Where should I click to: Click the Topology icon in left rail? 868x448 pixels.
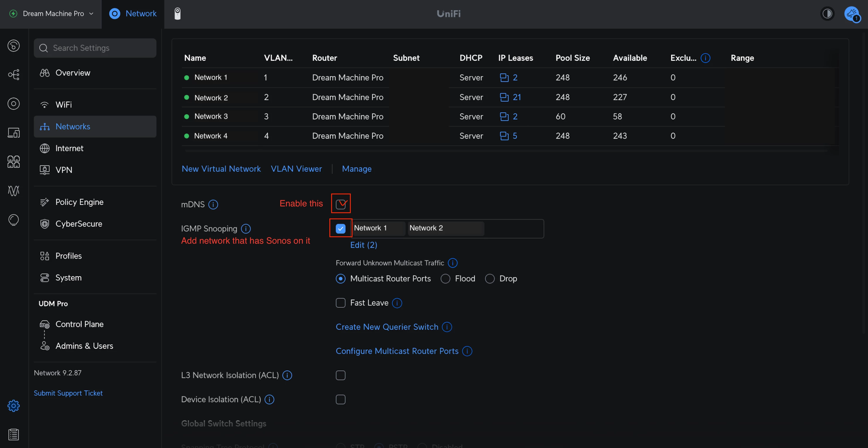(x=13, y=74)
